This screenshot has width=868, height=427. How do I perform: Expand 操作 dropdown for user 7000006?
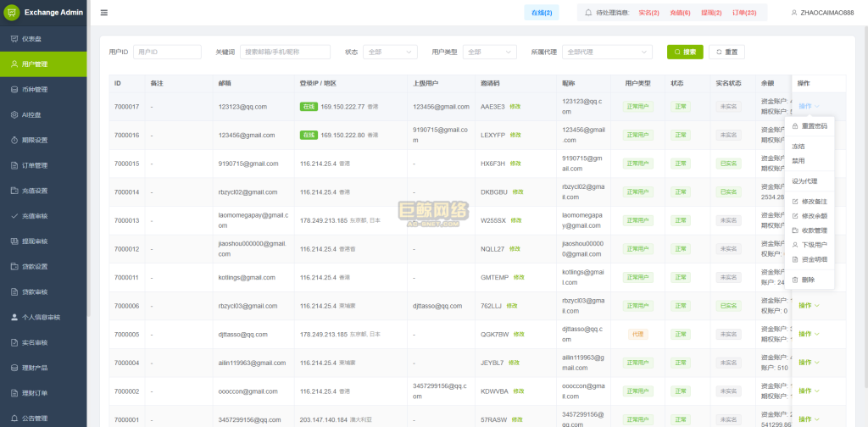point(809,305)
